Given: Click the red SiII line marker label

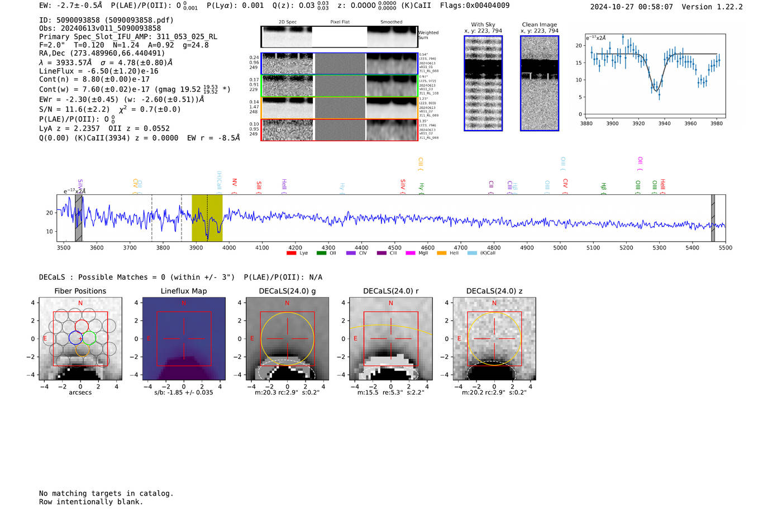Looking at the screenshot, I should (x=259, y=186).
